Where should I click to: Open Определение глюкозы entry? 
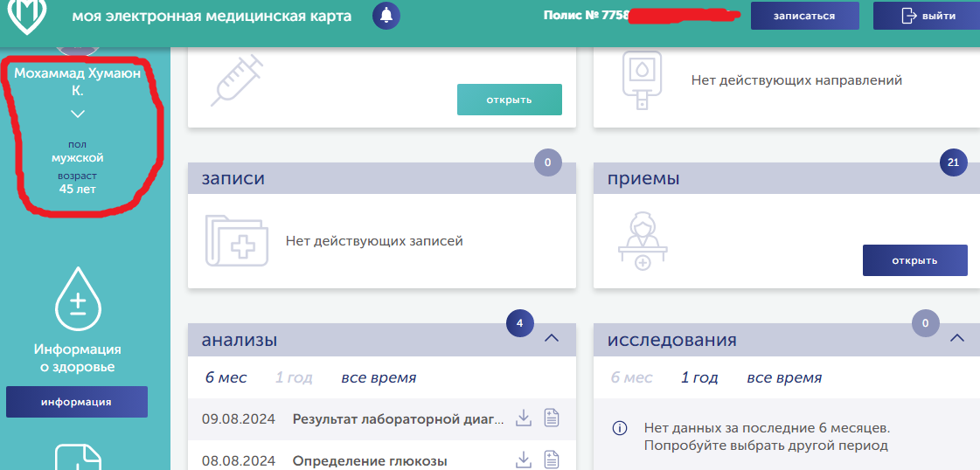coord(370,462)
